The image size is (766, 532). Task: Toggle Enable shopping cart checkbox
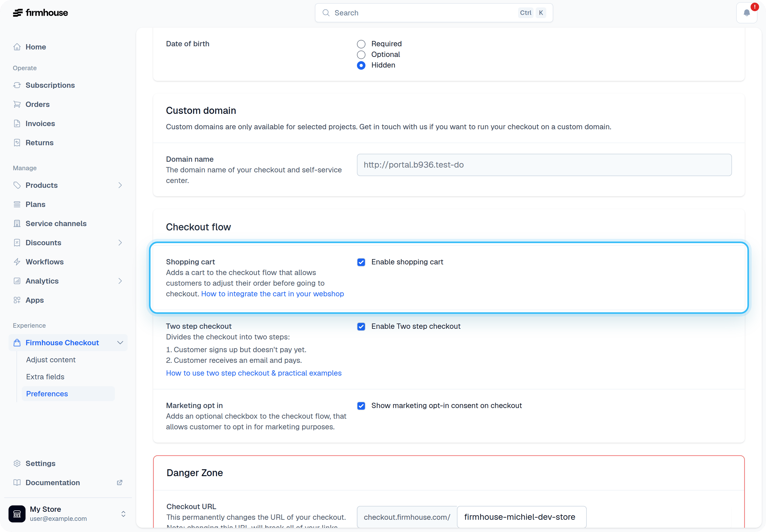[361, 262]
